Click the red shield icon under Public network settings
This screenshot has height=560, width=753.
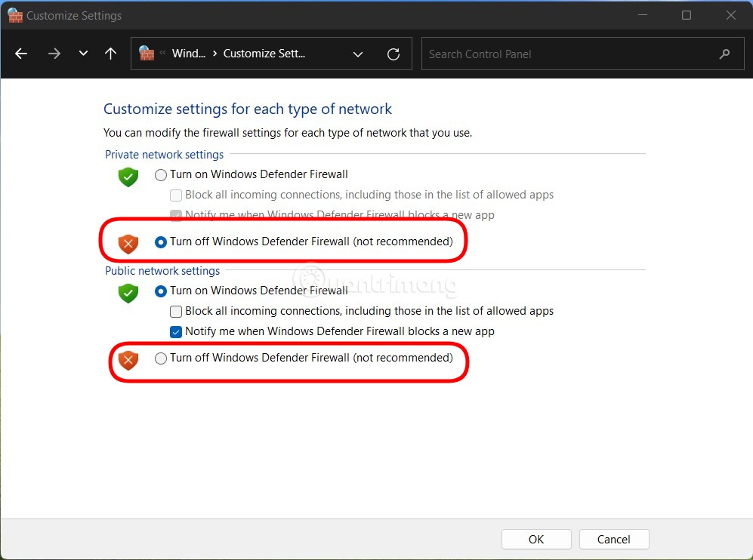tap(128, 360)
